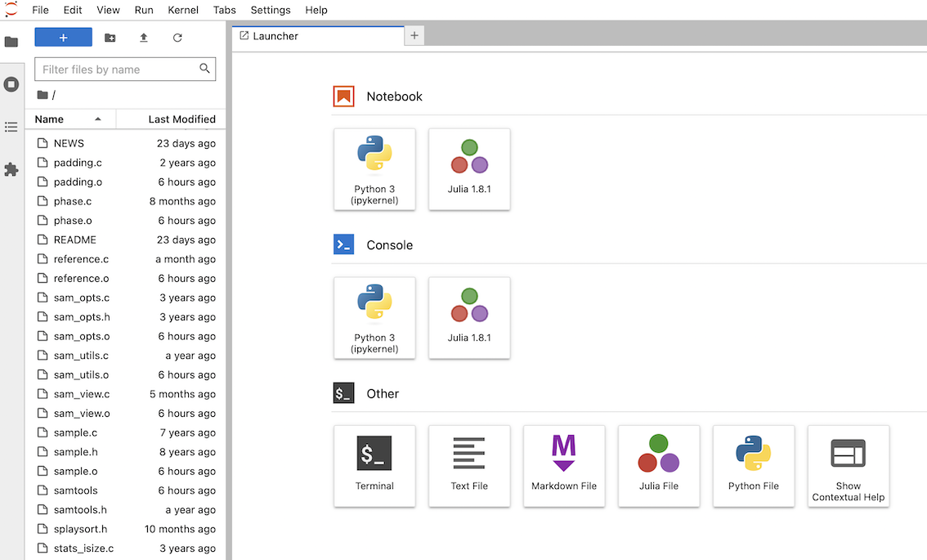Click the root folder breadcrumb icon
The image size is (927, 560).
[42, 95]
